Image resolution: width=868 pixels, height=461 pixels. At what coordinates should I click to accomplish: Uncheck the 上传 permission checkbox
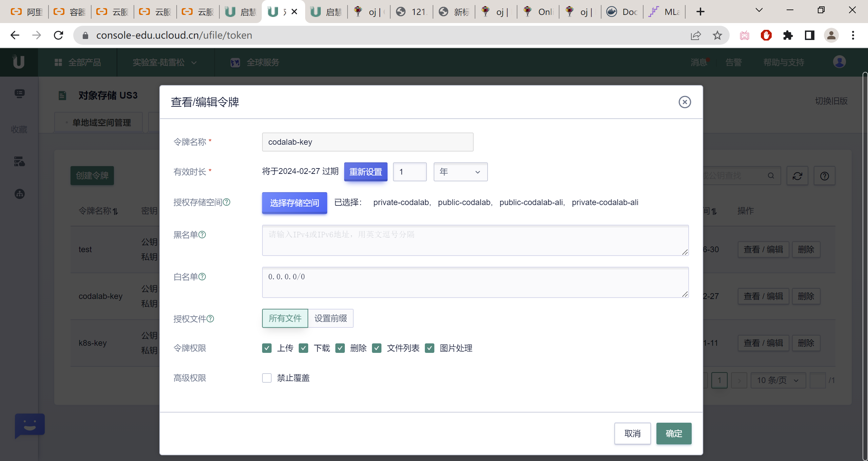tap(267, 348)
